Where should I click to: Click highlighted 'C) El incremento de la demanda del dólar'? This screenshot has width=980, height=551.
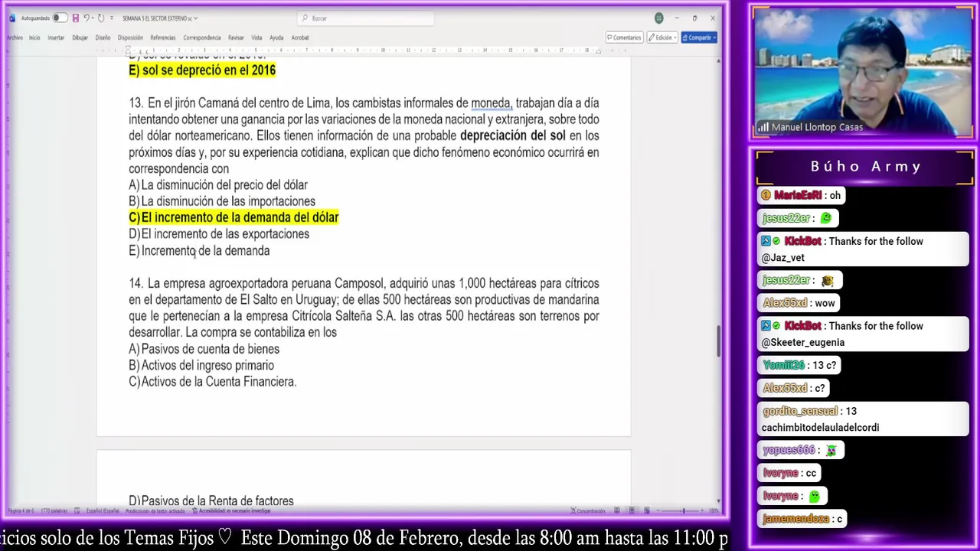pyautogui.click(x=234, y=218)
